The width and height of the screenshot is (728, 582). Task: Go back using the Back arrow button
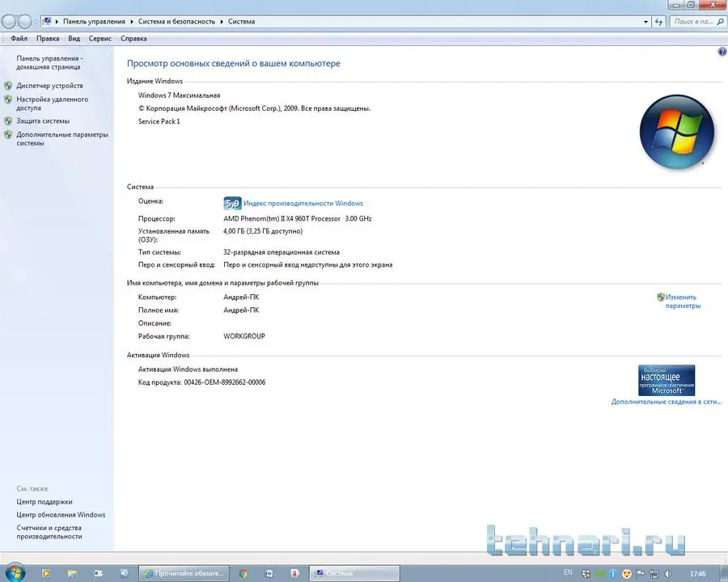click(x=9, y=21)
